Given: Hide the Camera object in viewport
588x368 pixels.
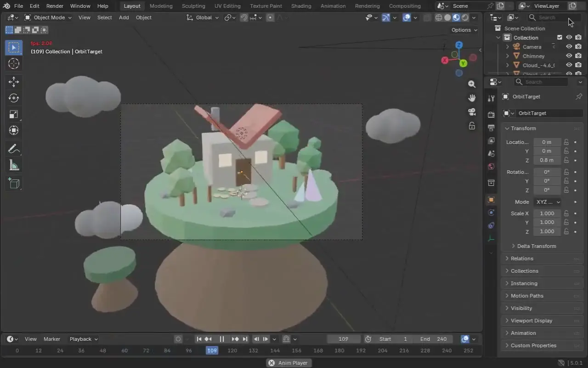Looking at the screenshot, I should 569,46.
